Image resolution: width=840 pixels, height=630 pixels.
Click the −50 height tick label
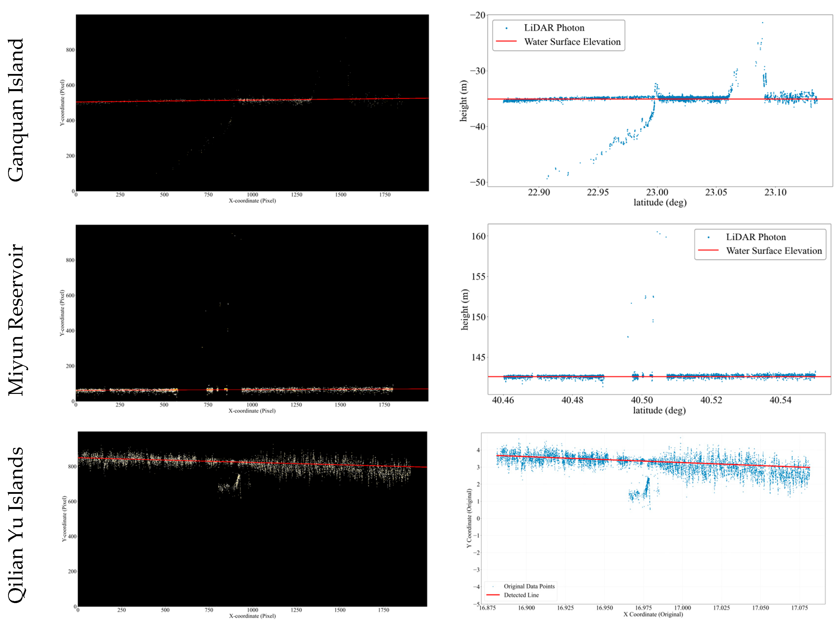click(478, 182)
